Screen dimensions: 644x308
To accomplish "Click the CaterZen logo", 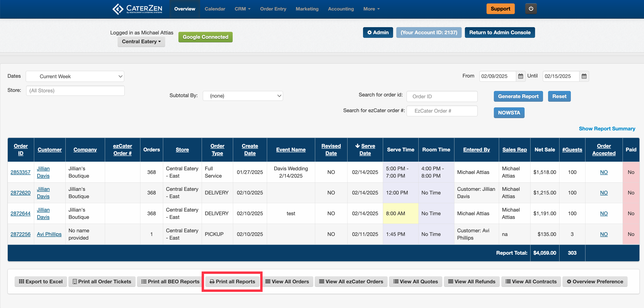I will [x=137, y=9].
